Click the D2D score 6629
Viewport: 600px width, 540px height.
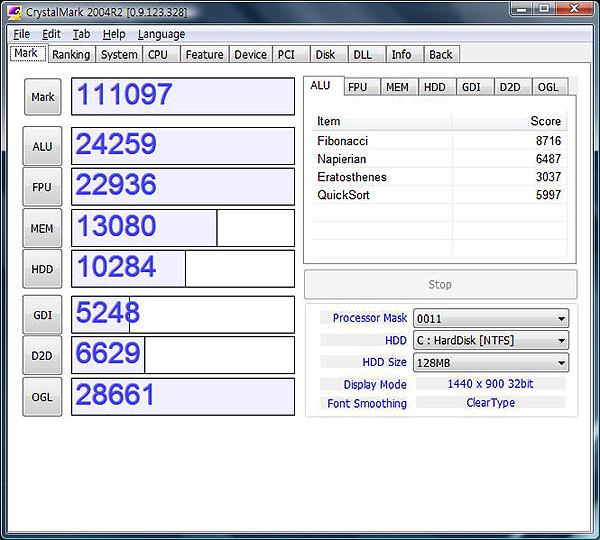click(x=183, y=355)
